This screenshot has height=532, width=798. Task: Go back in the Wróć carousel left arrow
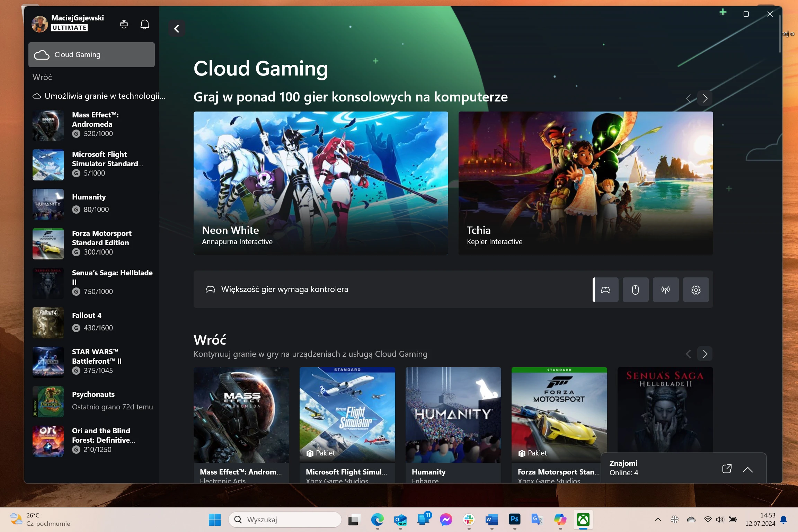point(689,354)
